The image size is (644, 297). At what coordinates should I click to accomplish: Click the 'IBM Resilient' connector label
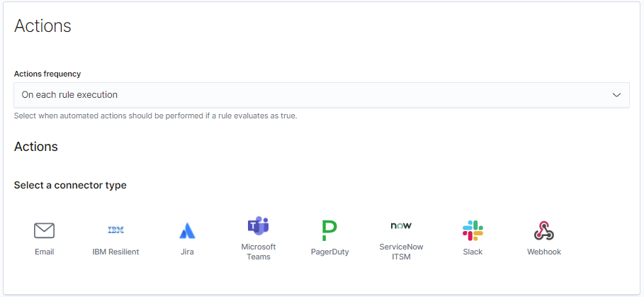[115, 252]
